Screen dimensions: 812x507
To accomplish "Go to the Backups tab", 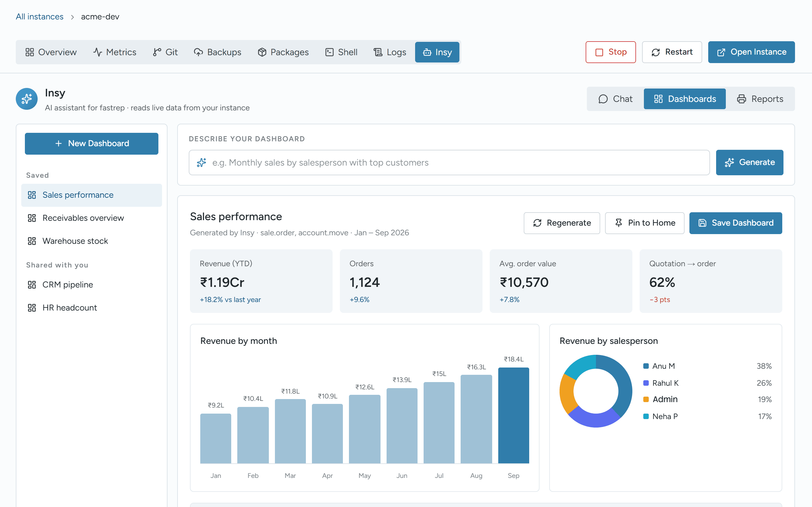I will coord(218,52).
